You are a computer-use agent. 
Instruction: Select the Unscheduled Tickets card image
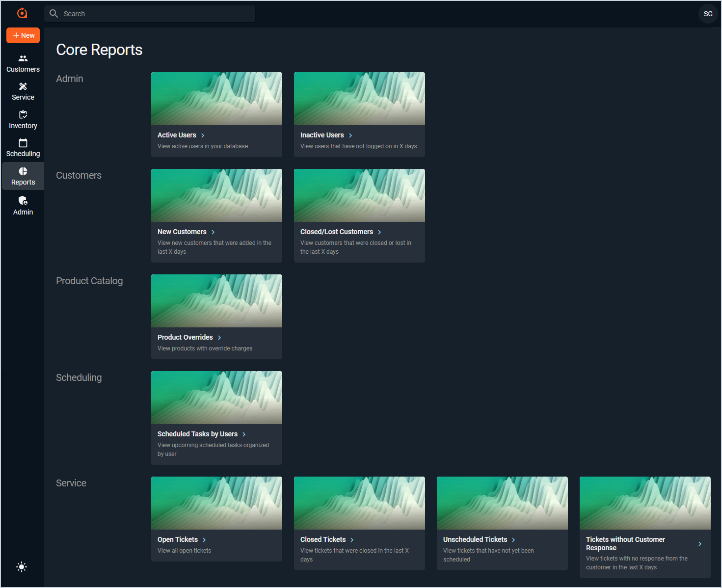(x=502, y=503)
